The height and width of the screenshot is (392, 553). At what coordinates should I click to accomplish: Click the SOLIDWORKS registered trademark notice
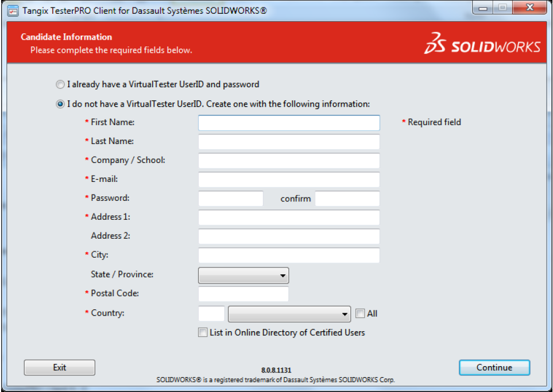click(276, 380)
